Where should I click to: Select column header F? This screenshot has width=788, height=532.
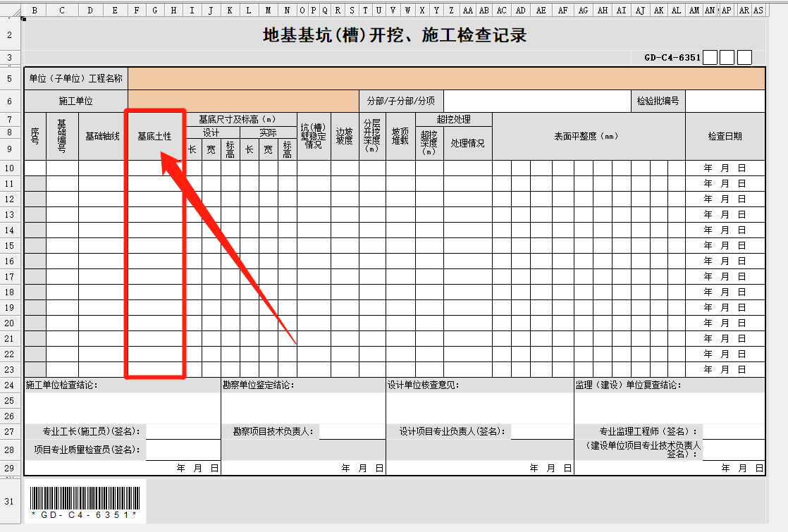point(137,10)
